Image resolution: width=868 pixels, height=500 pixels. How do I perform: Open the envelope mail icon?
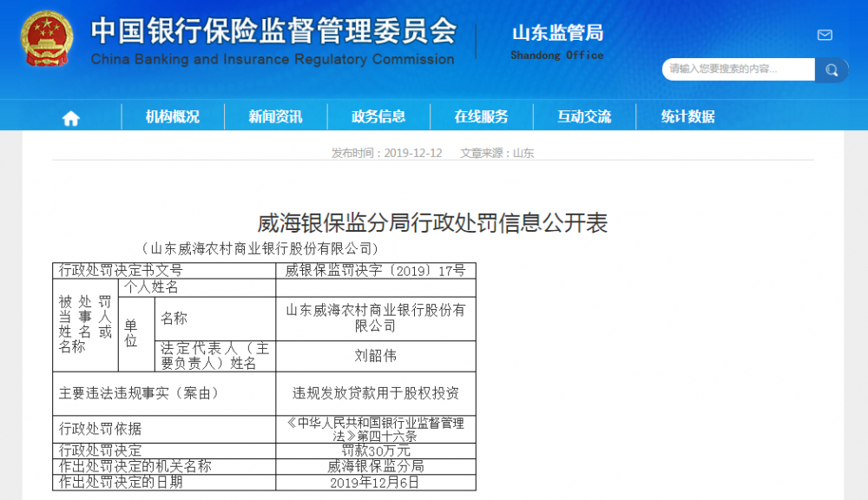[x=825, y=35]
